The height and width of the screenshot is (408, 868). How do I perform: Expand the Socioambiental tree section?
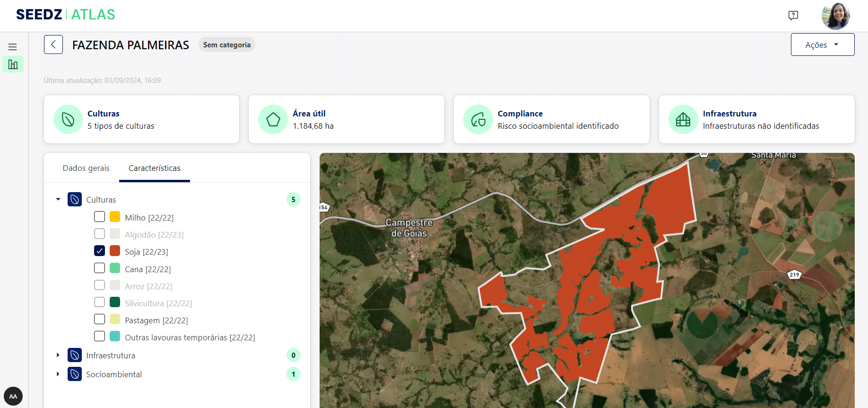tap(58, 374)
